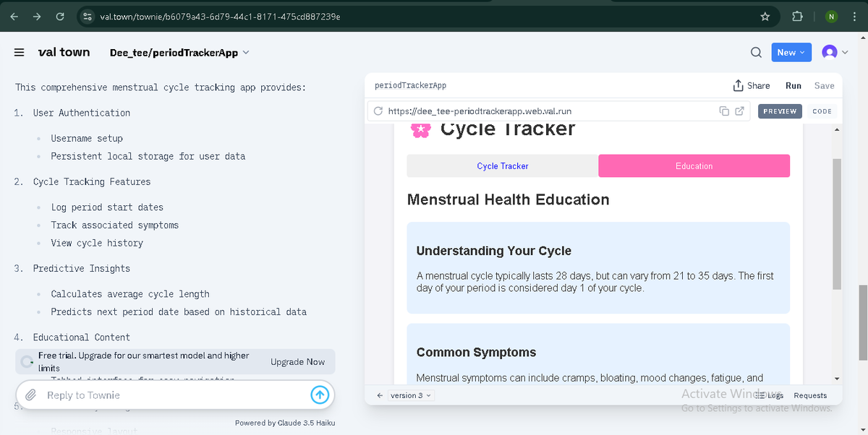Share the periodTrackerApp val
868x435 pixels.
[x=752, y=85]
